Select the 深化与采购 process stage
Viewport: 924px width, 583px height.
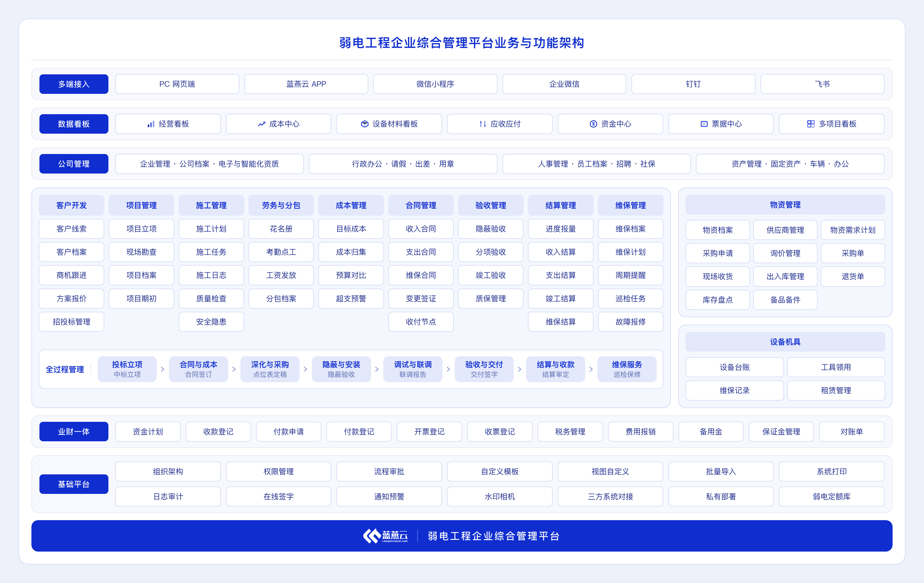[270, 369]
